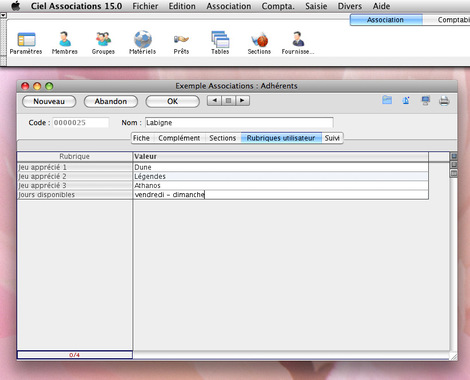Go to the next record arrow
The image size is (470, 380).
242,100
